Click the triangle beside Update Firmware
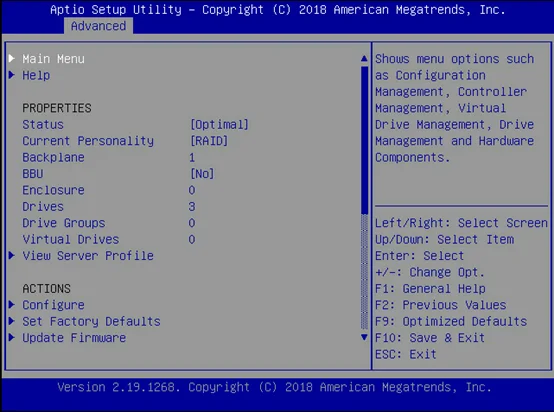This screenshot has width=554, height=412. click(12, 337)
